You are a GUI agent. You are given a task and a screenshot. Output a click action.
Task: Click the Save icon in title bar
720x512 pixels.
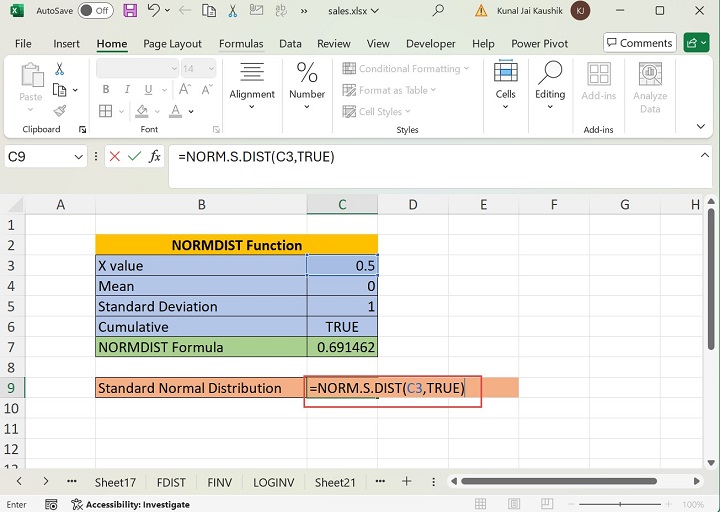[x=131, y=11]
